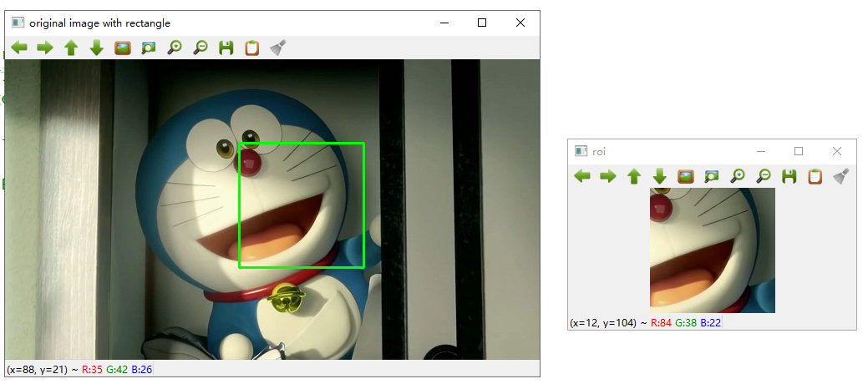Minimize the original image window
The width and height of the screenshot is (868, 389).
[x=444, y=23]
